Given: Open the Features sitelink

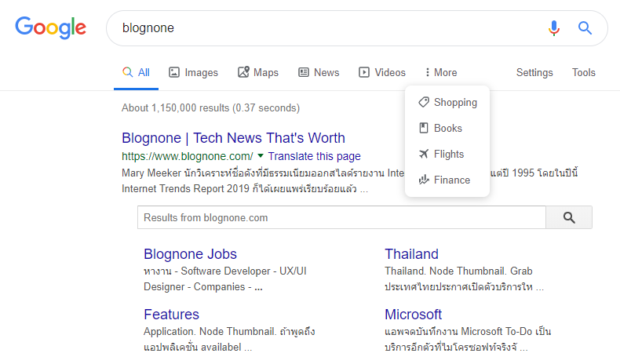Looking at the screenshot, I should (x=171, y=315).
